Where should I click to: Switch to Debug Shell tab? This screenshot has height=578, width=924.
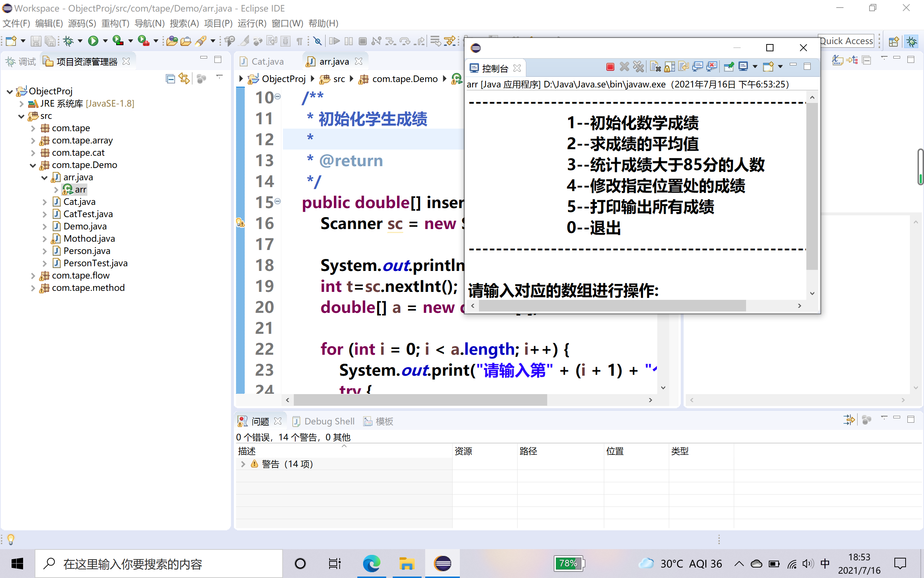point(323,421)
